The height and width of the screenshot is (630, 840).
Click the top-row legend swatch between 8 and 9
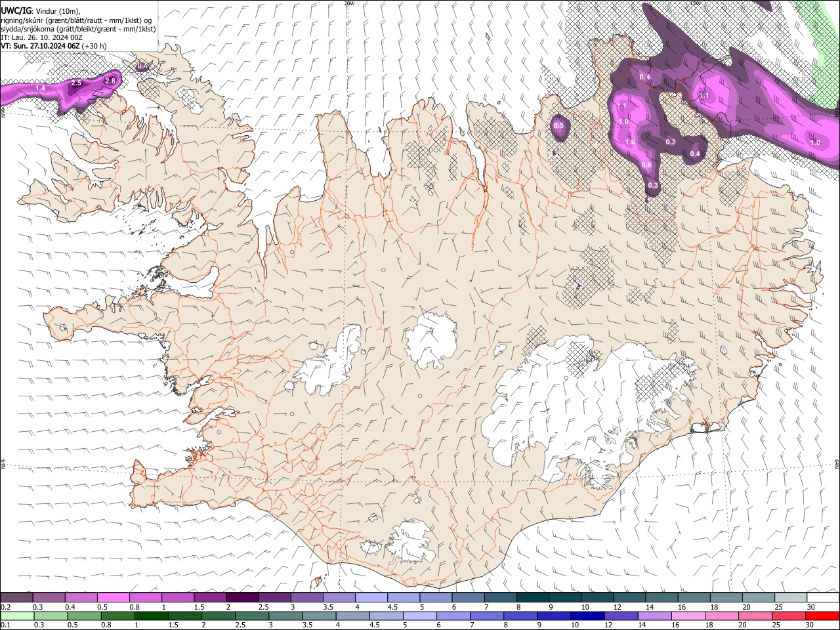click(x=533, y=597)
